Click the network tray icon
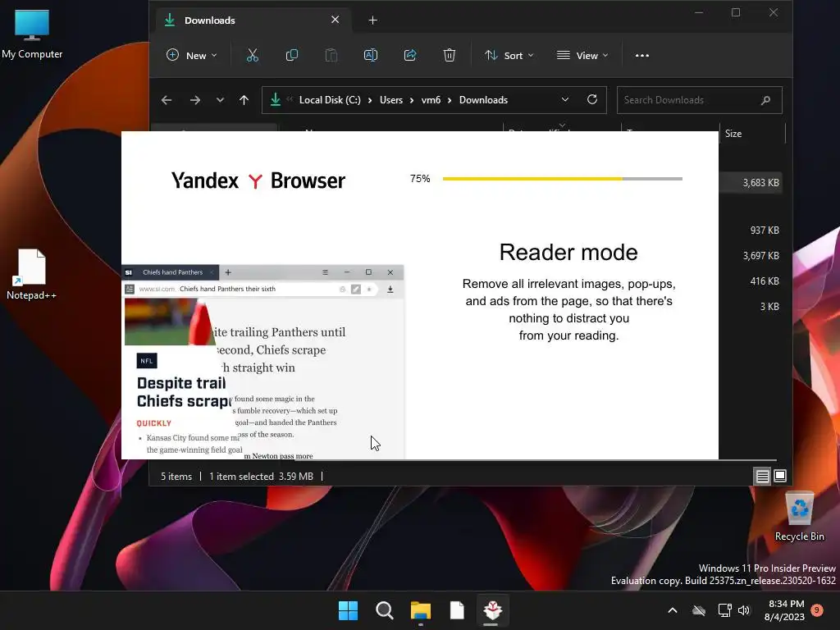 (724, 610)
